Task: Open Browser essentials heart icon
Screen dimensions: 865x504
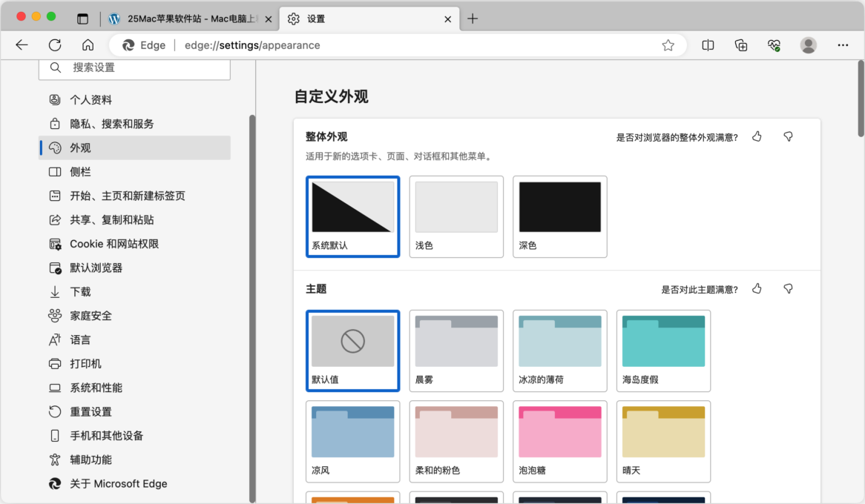Action: coord(774,45)
